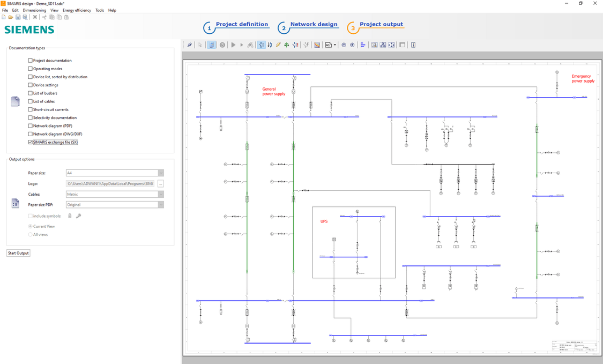Enable the Network diagram (PDF) checkbox

click(x=30, y=125)
